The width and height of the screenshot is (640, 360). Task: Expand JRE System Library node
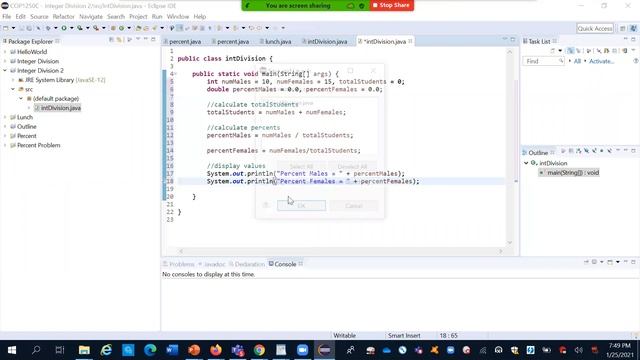coord(13,80)
